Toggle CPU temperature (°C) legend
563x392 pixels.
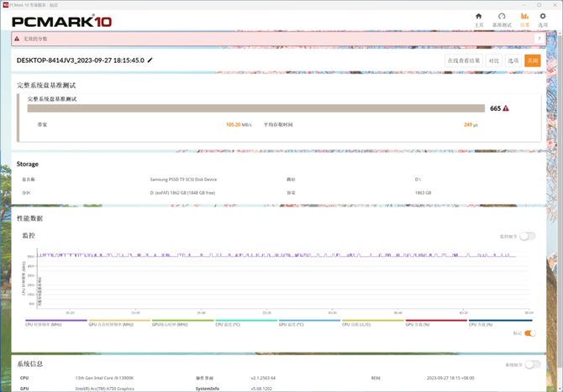(x=246, y=323)
